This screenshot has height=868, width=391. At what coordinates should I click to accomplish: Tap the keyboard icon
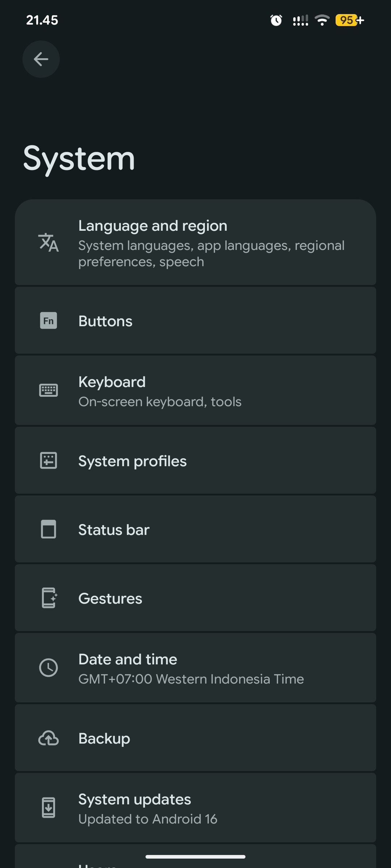coord(49,390)
